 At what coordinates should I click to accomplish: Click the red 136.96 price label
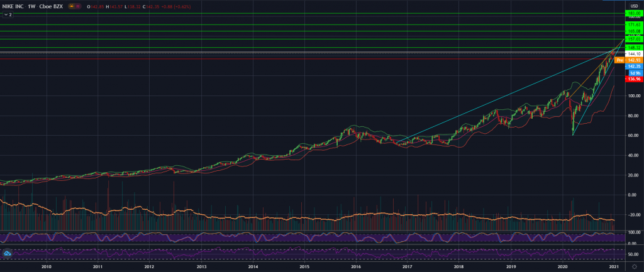point(634,79)
